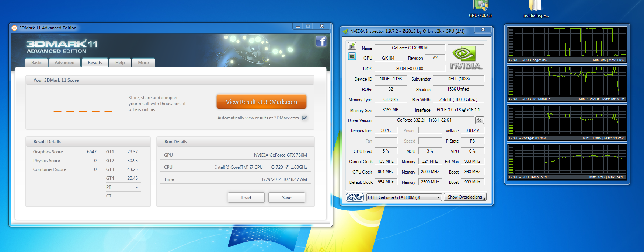Click the Memory Type value 'GDDR5'
Image resolution: width=644 pixels, height=252 pixels.
(x=391, y=99)
